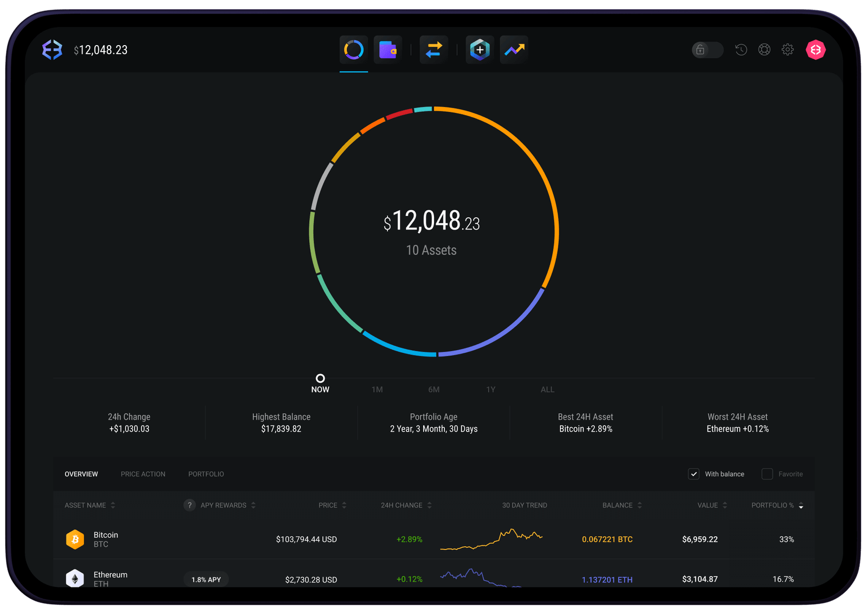This screenshot has height=614, width=868.
Task: Open support via the lifebuoy icon
Action: click(764, 49)
